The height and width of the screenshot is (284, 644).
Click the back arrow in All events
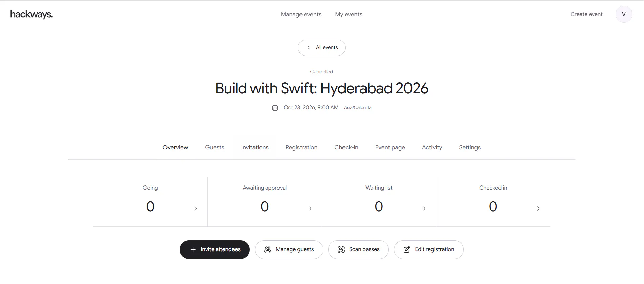309,48
